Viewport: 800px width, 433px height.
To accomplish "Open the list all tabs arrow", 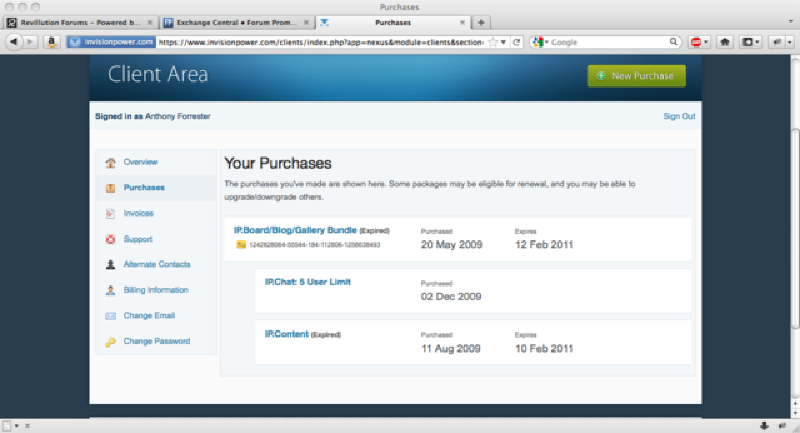I will (791, 22).
